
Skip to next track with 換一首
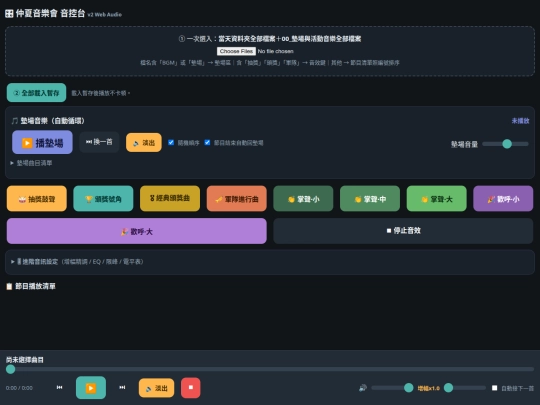(99, 142)
